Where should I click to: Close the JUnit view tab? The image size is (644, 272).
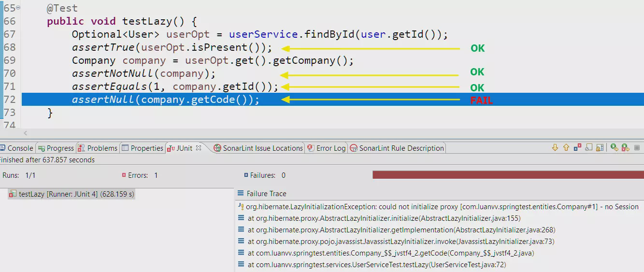click(199, 148)
